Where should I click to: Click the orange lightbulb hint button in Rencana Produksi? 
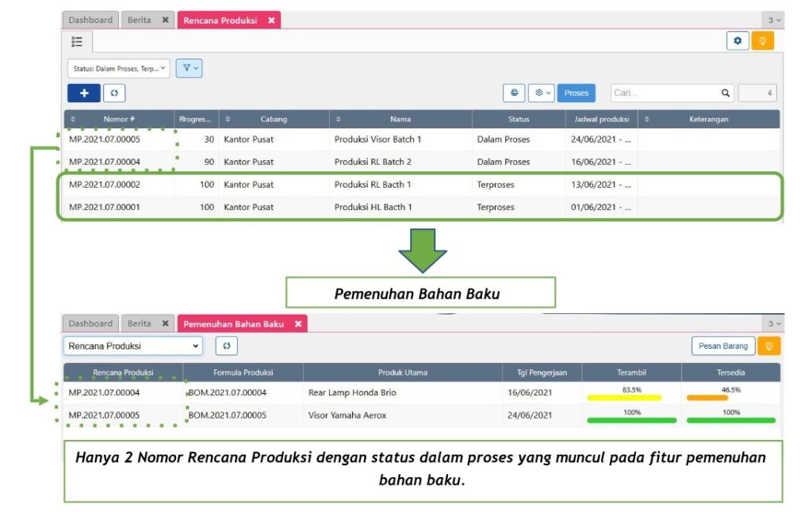(x=762, y=41)
